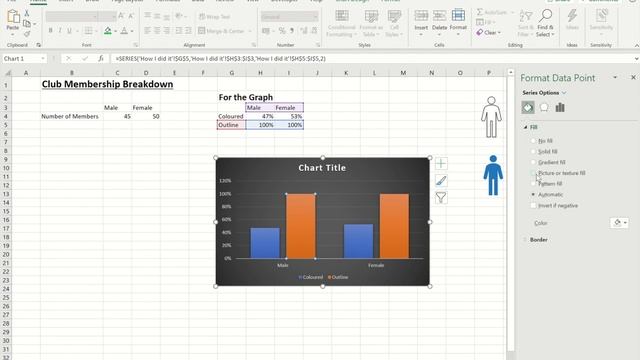Click the Format cells icon in Cells group

(x=458, y=16)
